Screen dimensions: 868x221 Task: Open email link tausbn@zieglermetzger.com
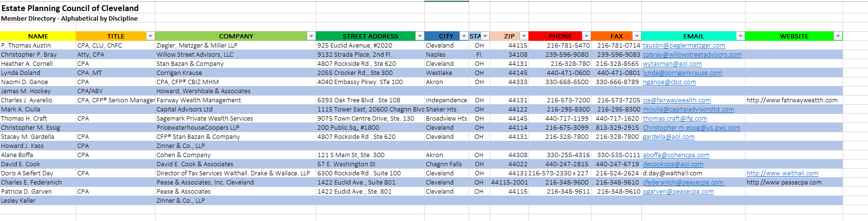[684, 46]
